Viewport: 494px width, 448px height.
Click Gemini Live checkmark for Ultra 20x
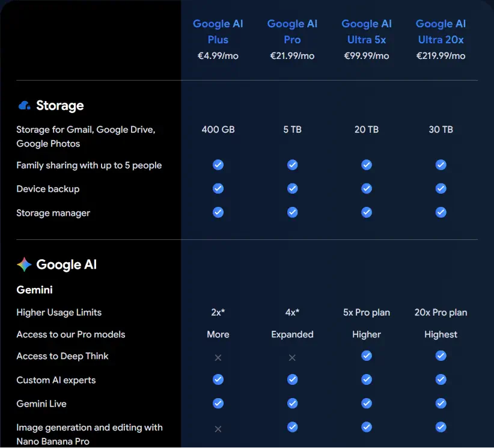(441, 404)
